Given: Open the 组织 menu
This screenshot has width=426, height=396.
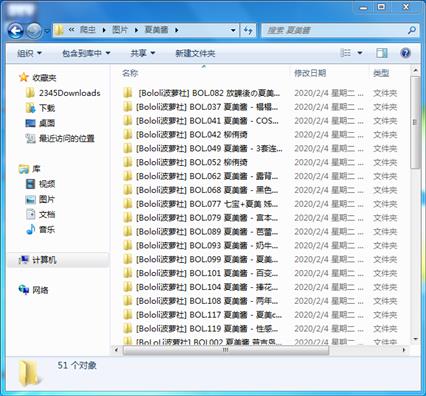Looking at the screenshot, I should tap(29, 53).
